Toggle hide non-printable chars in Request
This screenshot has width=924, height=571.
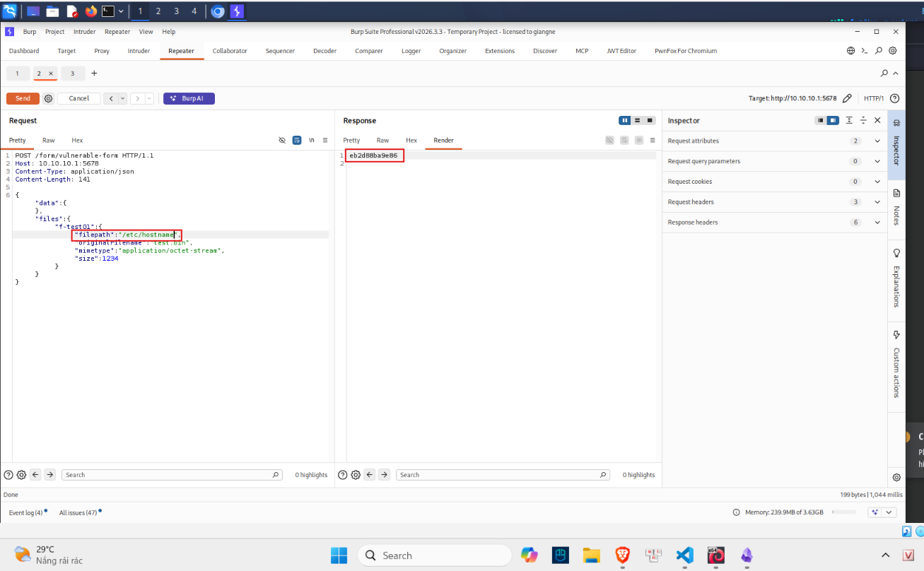tap(282, 140)
